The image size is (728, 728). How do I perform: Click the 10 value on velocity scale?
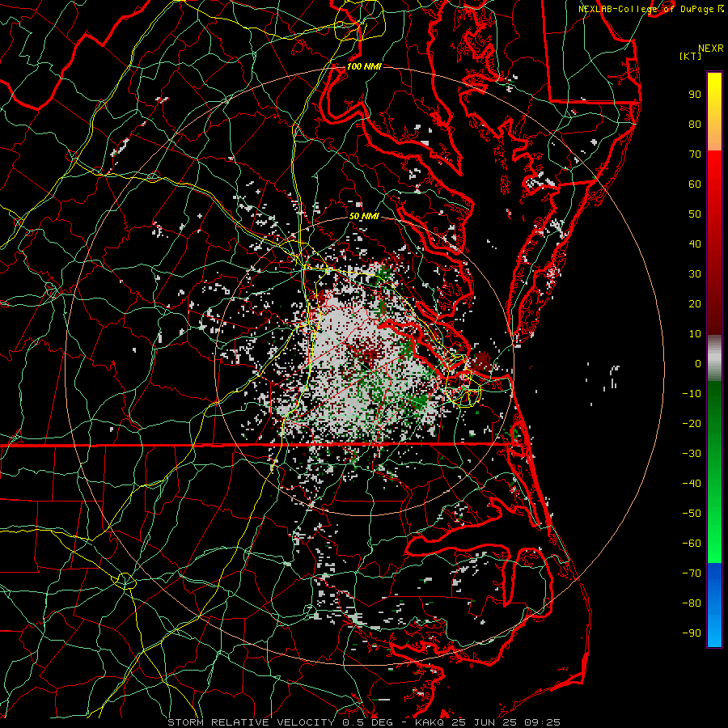pos(695,334)
